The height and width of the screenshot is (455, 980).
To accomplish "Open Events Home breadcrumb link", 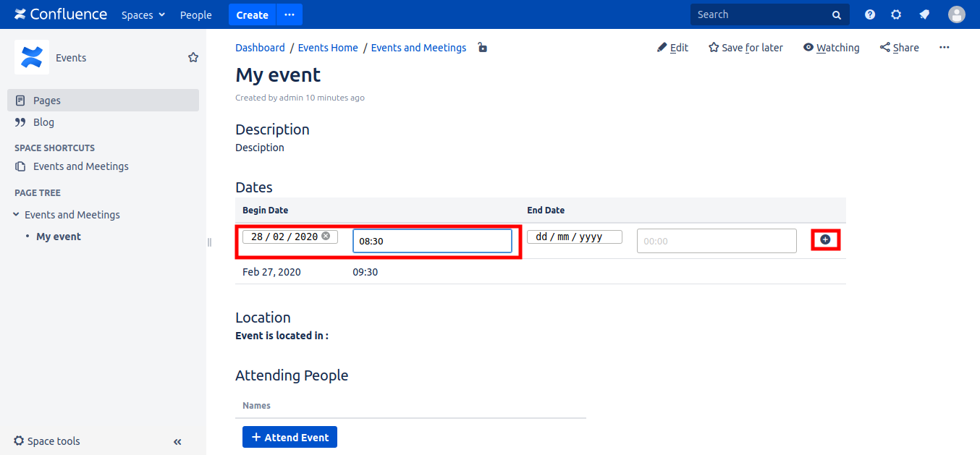I will coord(328,48).
